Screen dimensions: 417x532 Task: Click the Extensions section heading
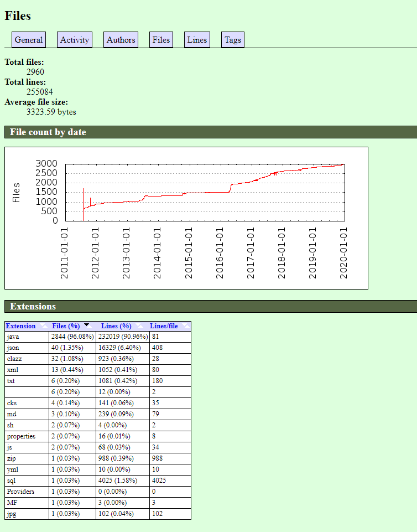pyautogui.click(x=33, y=306)
